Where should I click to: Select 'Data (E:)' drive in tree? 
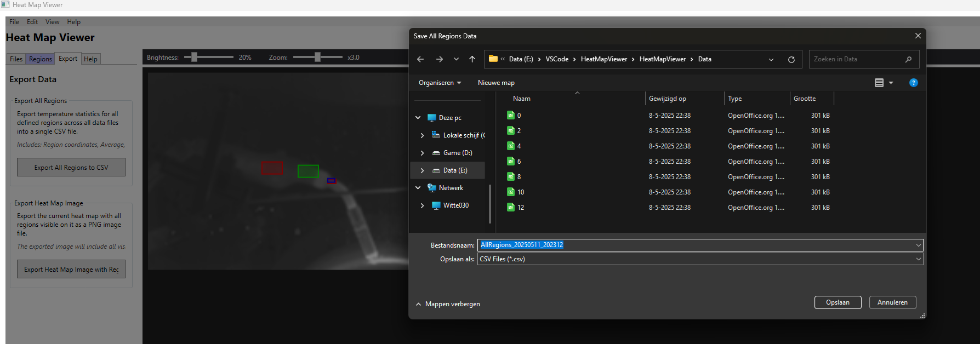coord(455,170)
